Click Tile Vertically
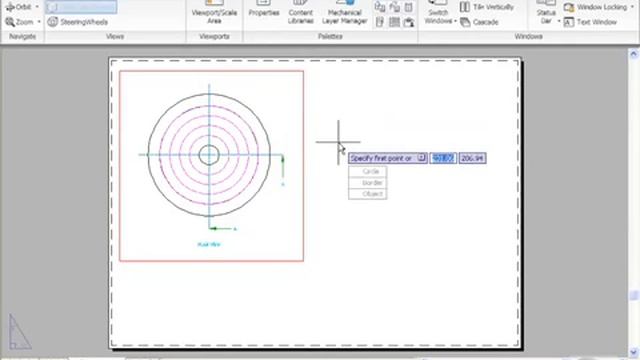Image resolution: width=640 pixels, height=360 pixels. [487, 7]
